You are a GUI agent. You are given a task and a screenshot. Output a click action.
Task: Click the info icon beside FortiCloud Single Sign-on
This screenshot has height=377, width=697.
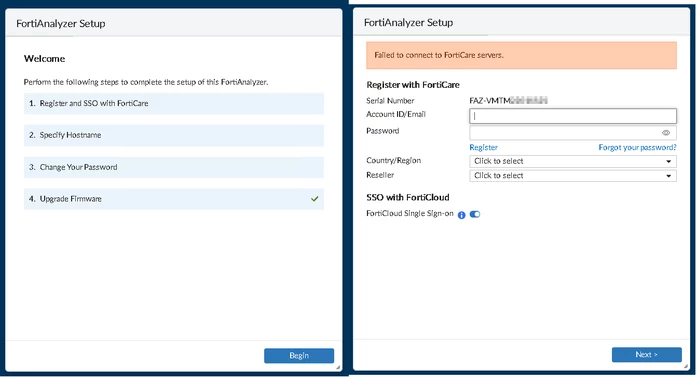click(461, 215)
